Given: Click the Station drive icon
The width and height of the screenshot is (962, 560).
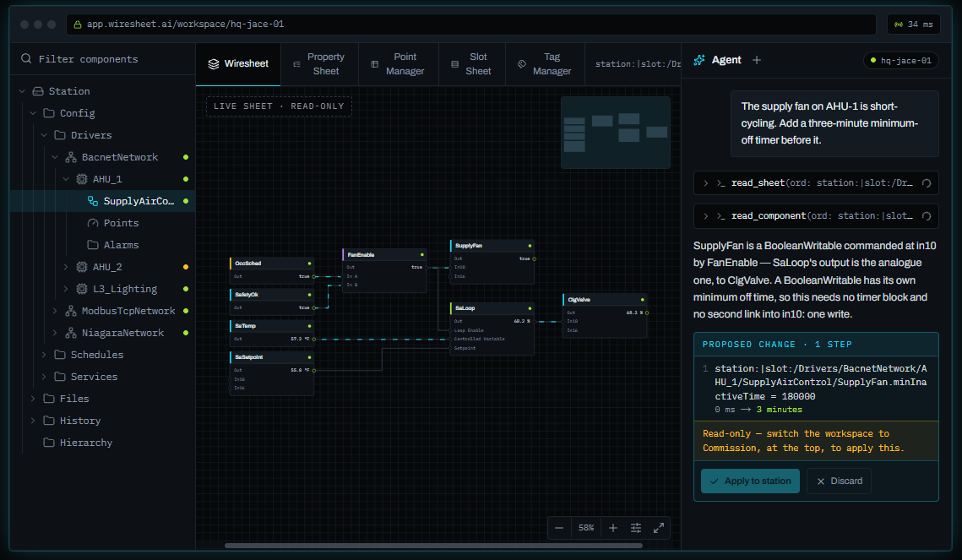Looking at the screenshot, I should coord(37,90).
